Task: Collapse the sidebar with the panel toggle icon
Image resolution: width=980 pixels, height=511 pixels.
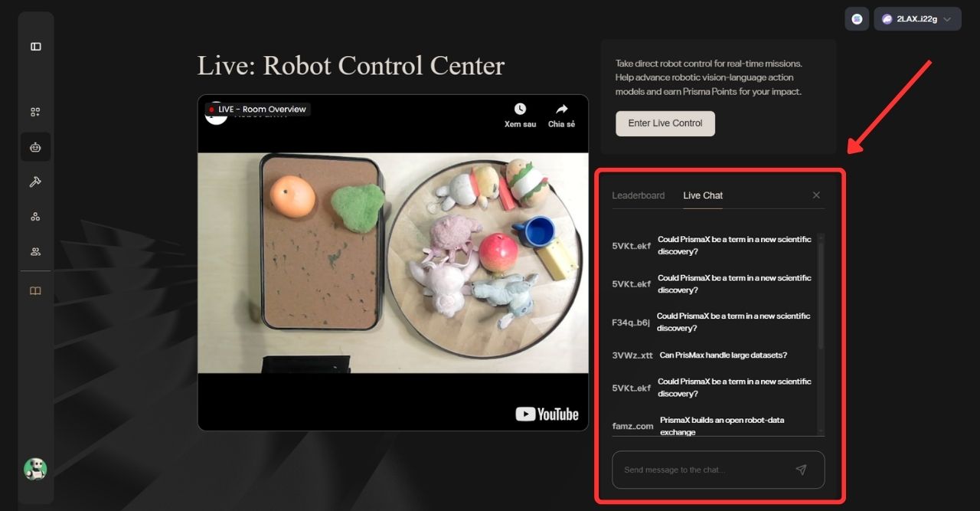Action: tap(35, 47)
